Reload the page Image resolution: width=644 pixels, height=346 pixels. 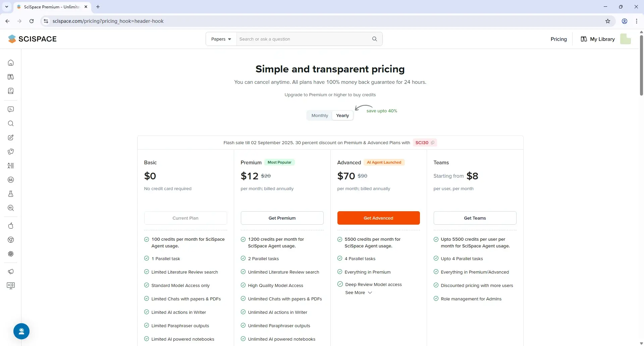tap(32, 21)
